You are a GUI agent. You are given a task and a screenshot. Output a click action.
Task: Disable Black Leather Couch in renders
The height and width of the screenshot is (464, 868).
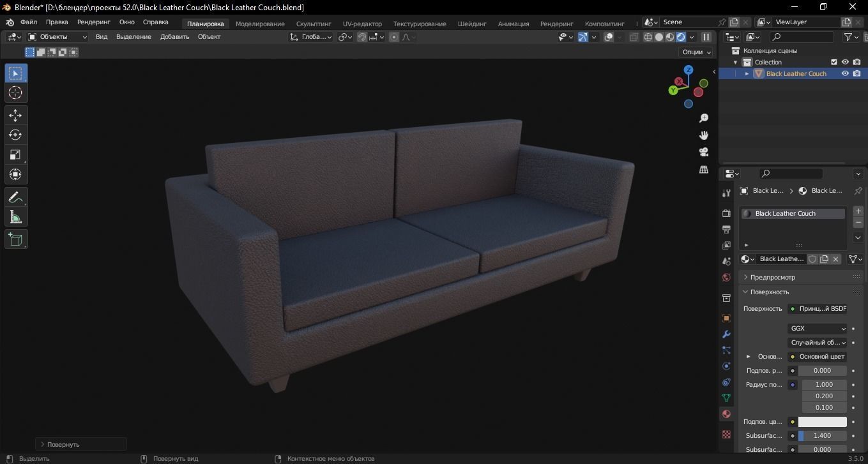point(857,73)
